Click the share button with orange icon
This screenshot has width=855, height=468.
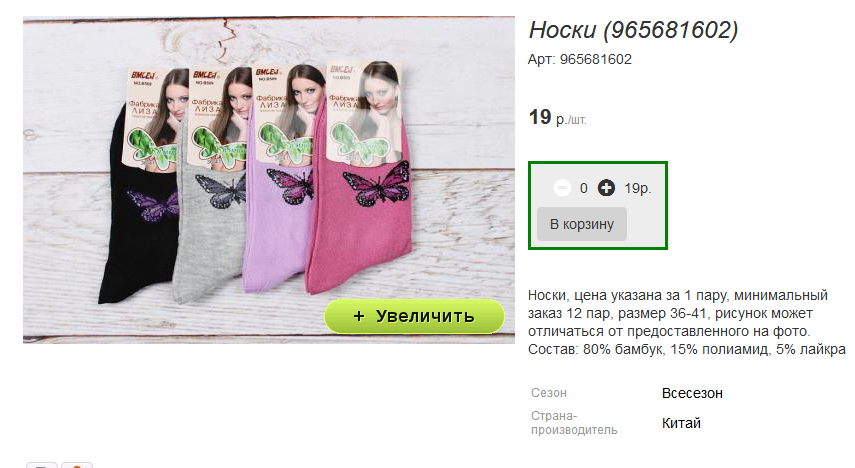point(77,465)
